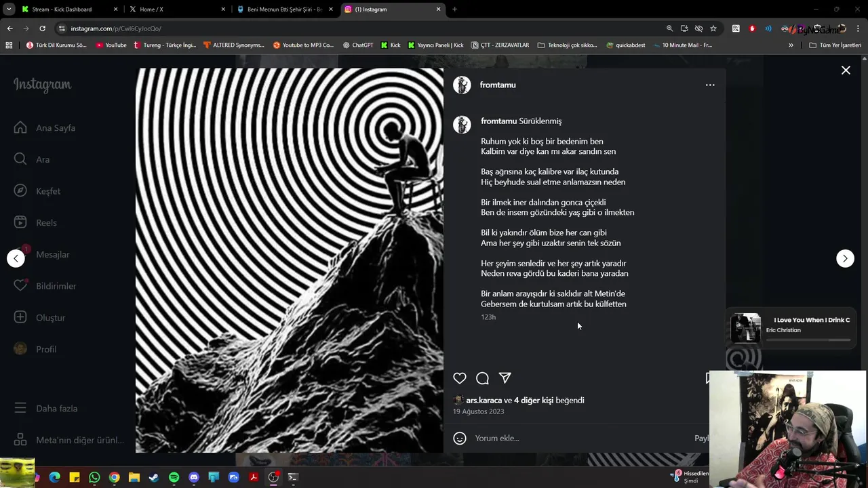Open the comment bubble icon
The height and width of the screenshot is (488, 868).
tap(482, 378)
